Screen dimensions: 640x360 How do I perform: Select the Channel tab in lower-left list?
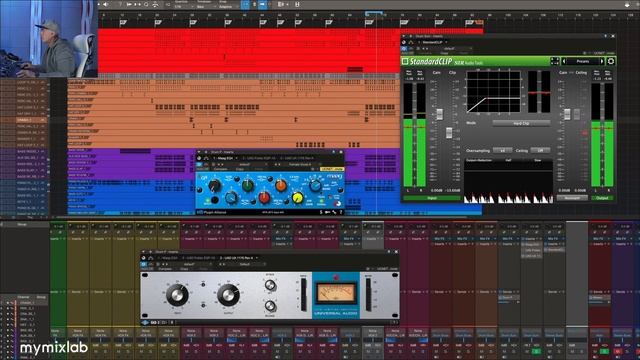24,297
